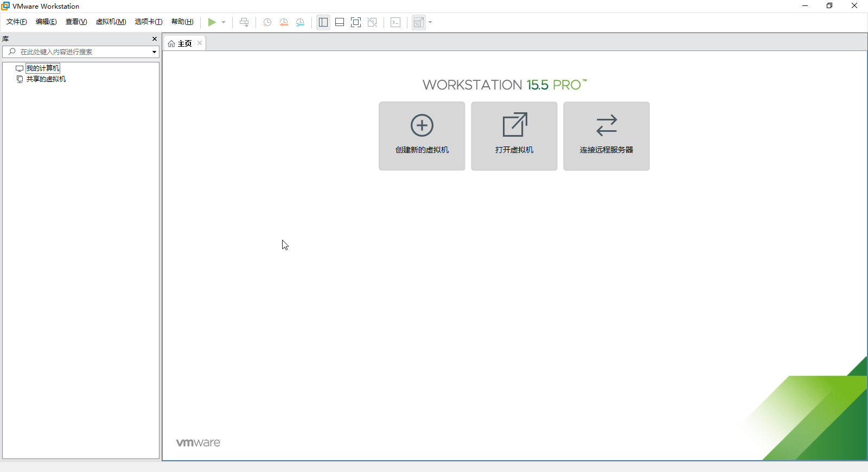Minimize the VMware Workstation window
868x472 pixels.
point(805,6)
